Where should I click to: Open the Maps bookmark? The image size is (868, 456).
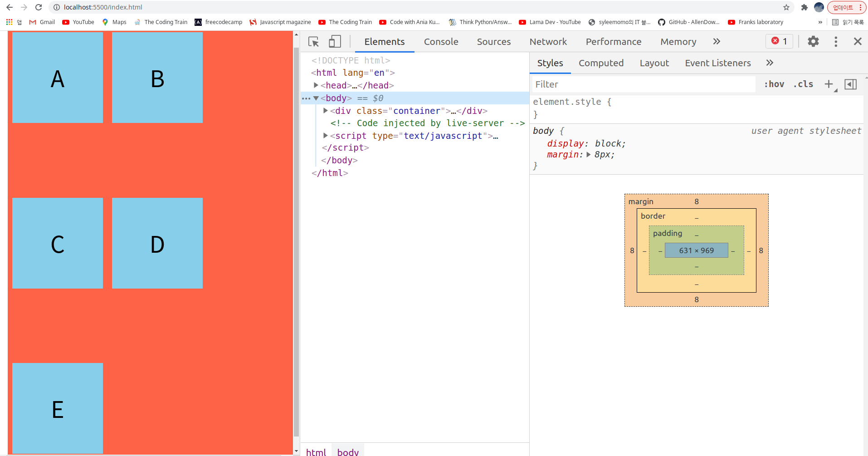click(x=114, y=22)
